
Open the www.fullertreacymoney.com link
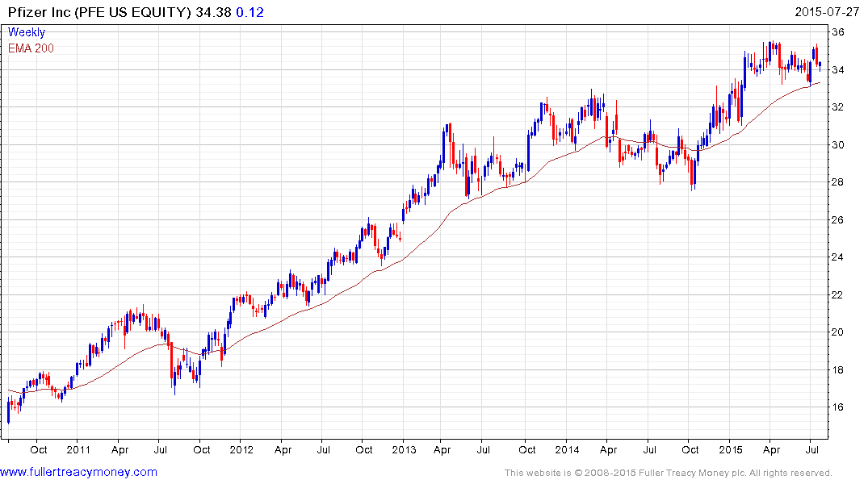[78, 472]
